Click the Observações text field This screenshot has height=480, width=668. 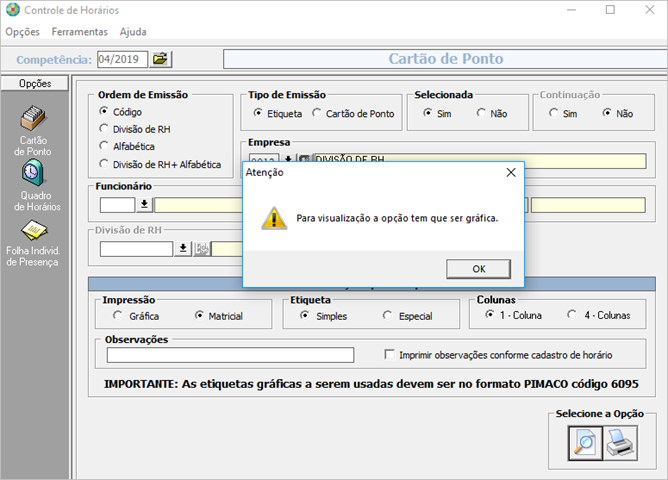(x=230, y=355)
